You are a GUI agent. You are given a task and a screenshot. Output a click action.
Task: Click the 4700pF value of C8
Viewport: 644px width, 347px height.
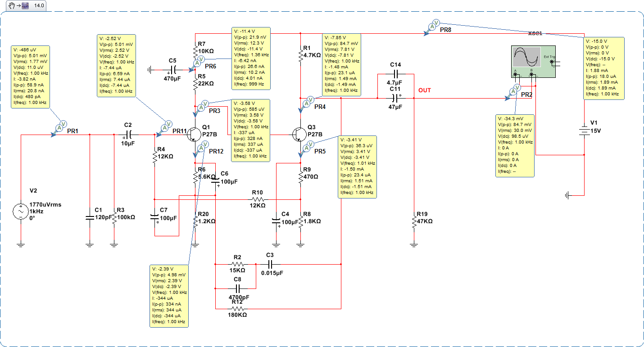pos(239,297)
